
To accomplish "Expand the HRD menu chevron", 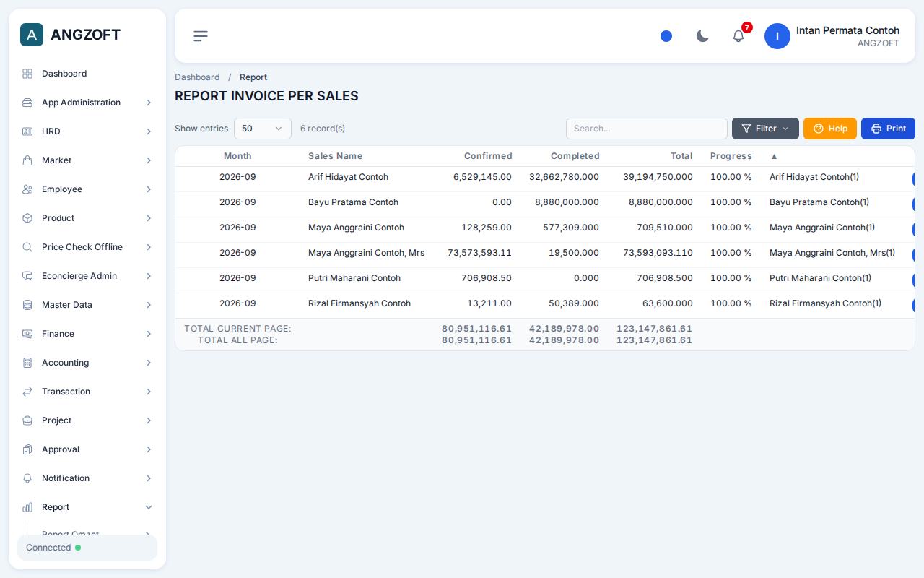I will click(149, 131).
